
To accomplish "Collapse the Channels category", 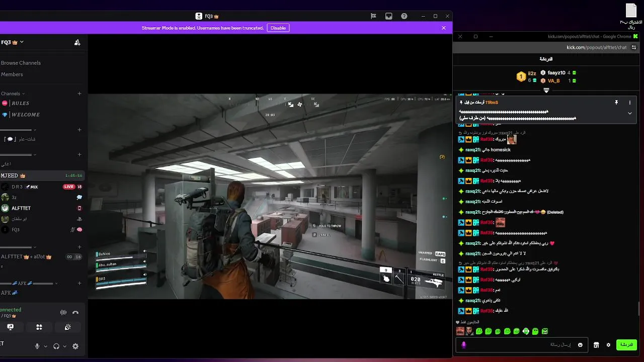I will (13, 94).
